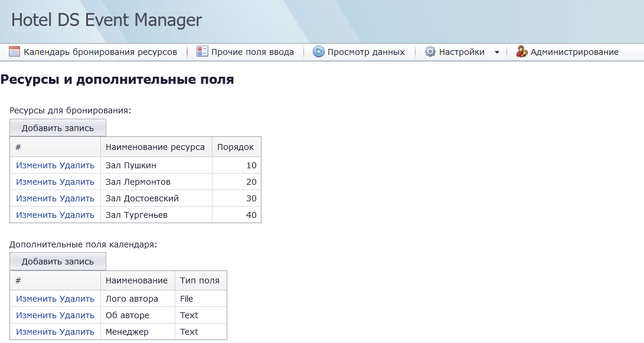Click the users icon before Администрирование
This screenshot has width=644, height=343.
(522, 52)
